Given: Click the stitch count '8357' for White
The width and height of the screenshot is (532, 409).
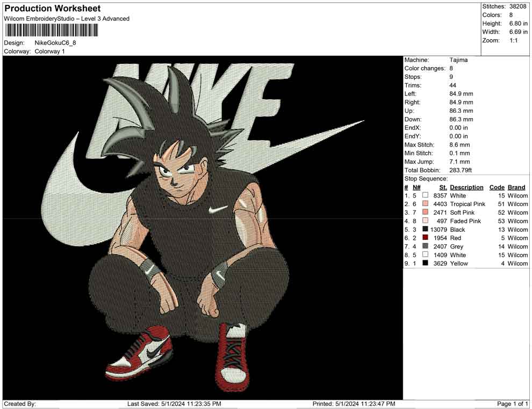Looking at the screenshot, I should tap(440, 195).
